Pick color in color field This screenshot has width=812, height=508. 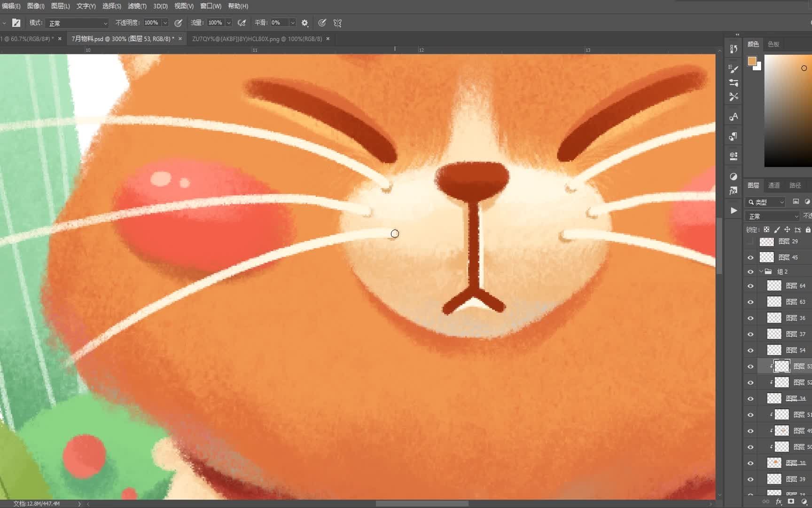tap(788, 111)
